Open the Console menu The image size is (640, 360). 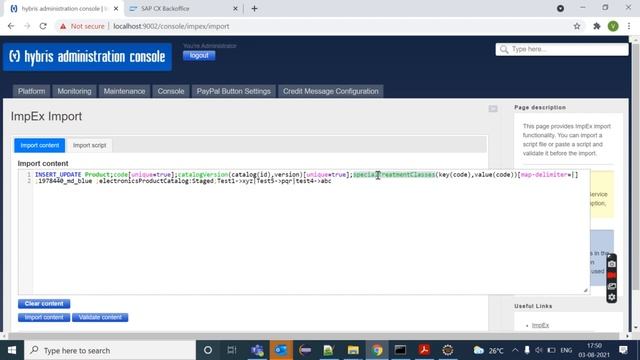(171, 91)
